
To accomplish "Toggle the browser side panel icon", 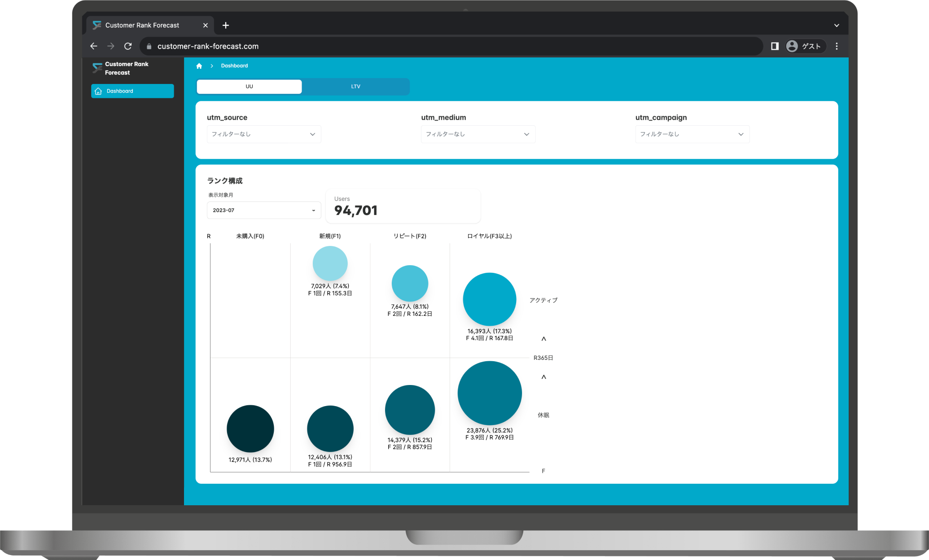I will click(x=775, y=46).
